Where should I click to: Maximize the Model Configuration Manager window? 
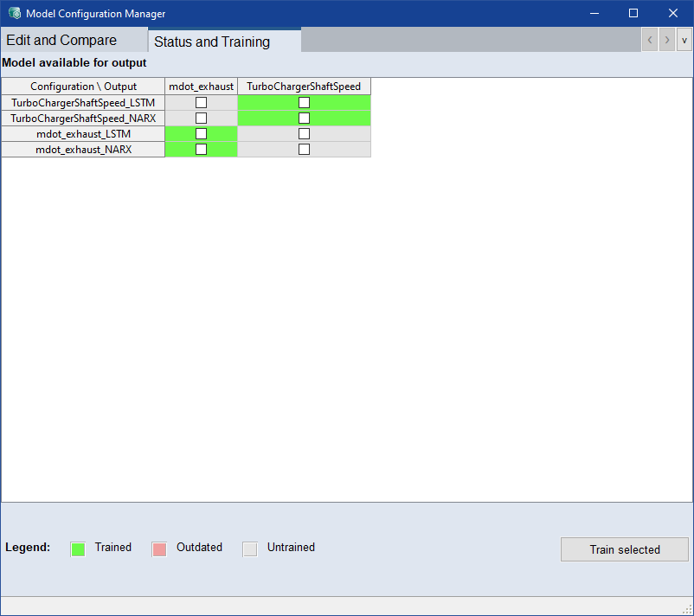click(633, 14)
